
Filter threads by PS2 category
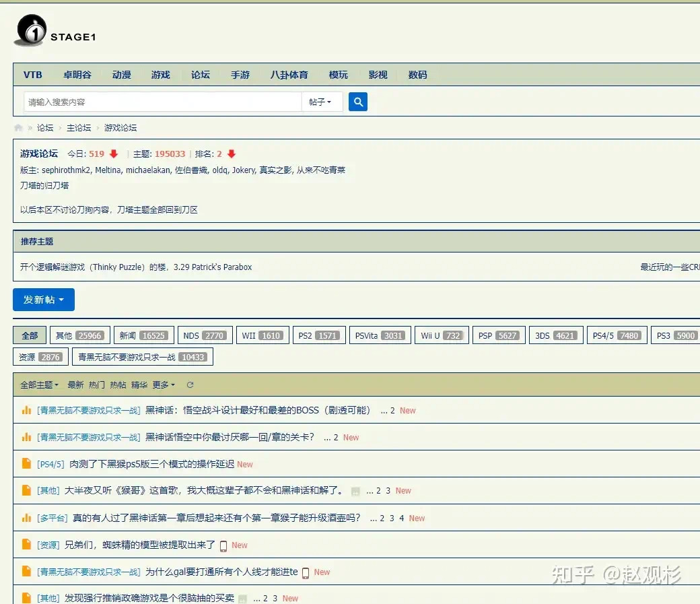pos(319,335)
